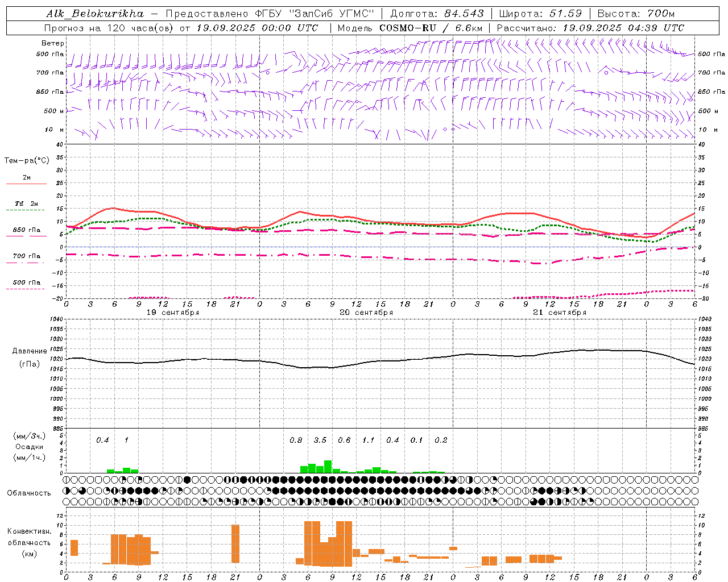
Task: Click the longitude value Долгота: 84.543
Action: 437,14
